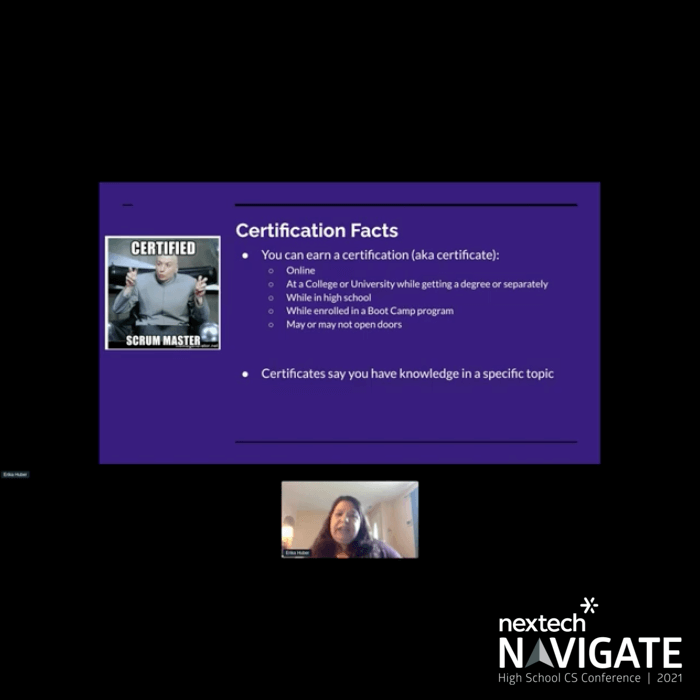
Task: Click the bullet dot before 'You can earn'
Action: 246,256
